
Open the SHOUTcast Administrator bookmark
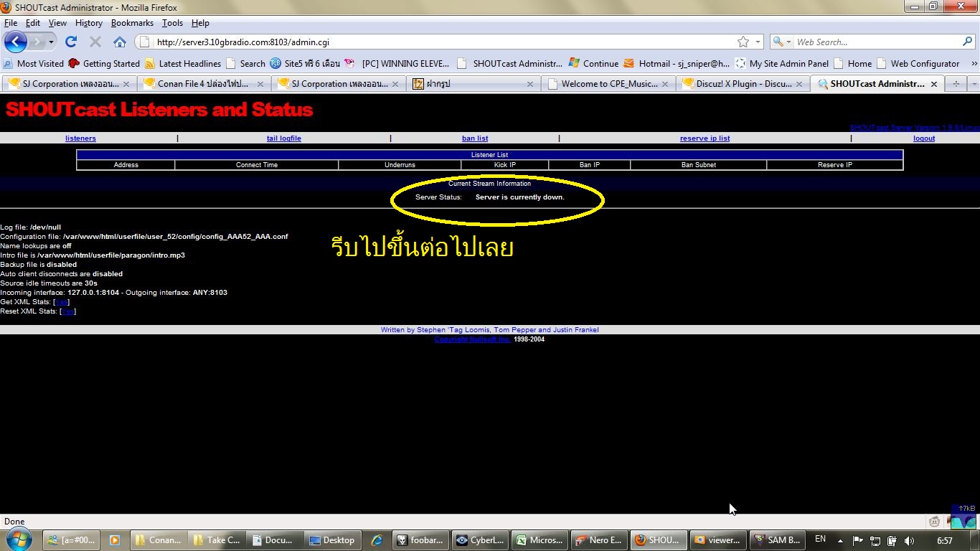point(510,63)
